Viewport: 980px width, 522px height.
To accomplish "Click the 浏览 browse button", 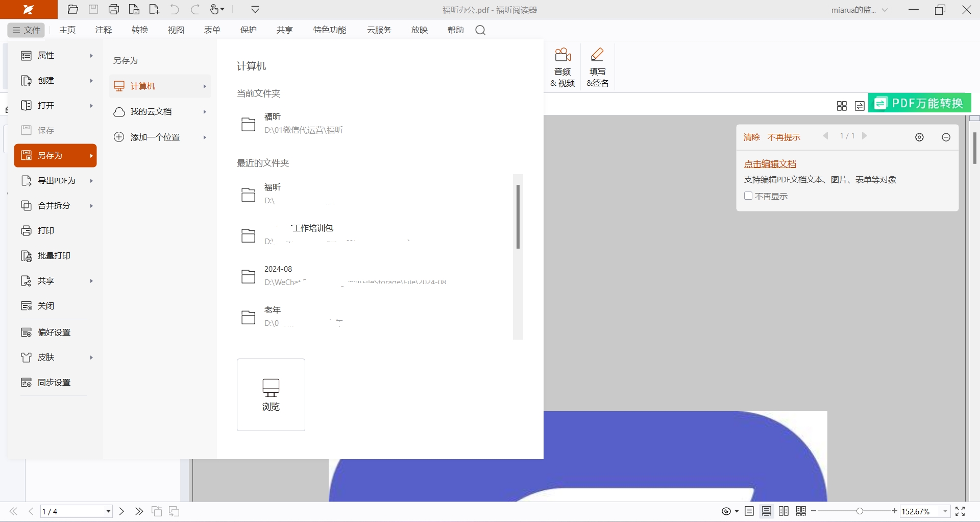I will [271, 394].
